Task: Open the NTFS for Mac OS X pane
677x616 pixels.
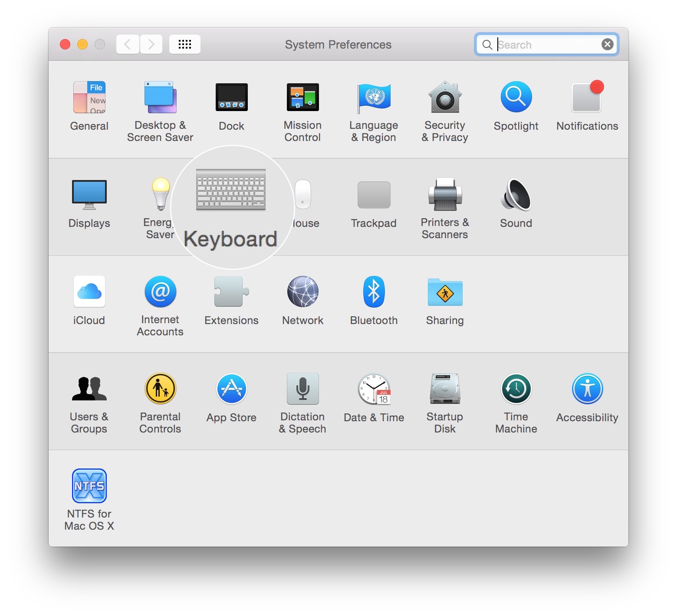Action: tap(89, 486)
